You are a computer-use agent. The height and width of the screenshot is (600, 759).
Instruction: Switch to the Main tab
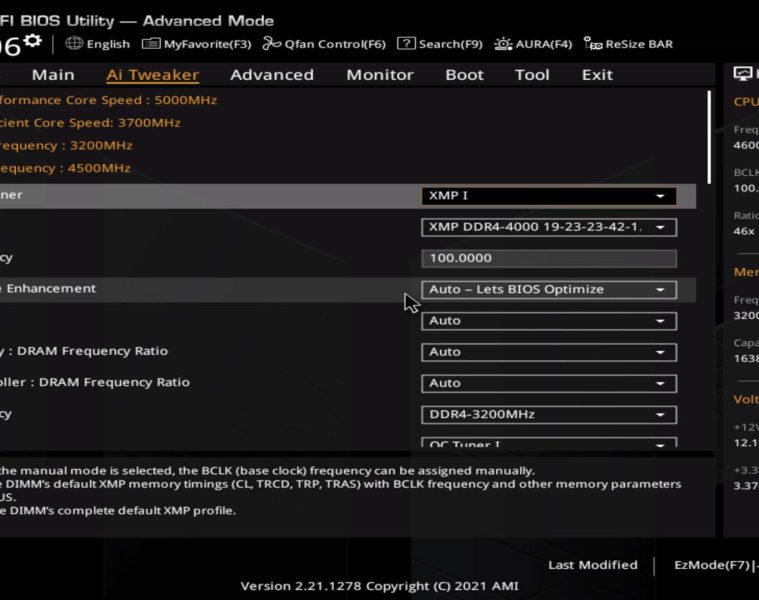point(53,75)
